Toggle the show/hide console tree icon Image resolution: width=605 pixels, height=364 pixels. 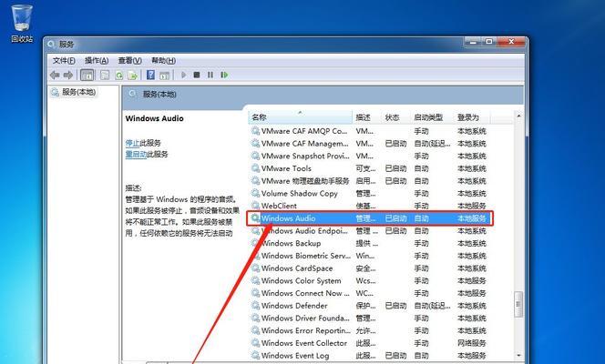point(87,76)
